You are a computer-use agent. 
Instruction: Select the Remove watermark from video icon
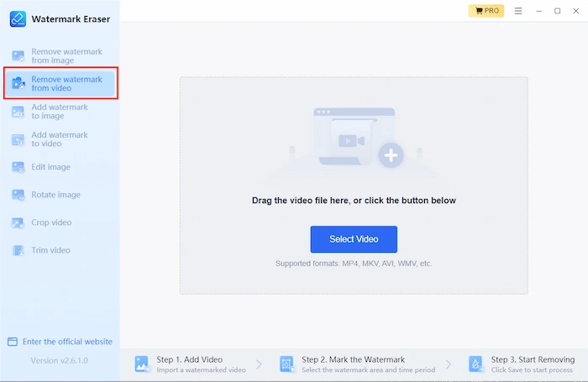[18, 84]
